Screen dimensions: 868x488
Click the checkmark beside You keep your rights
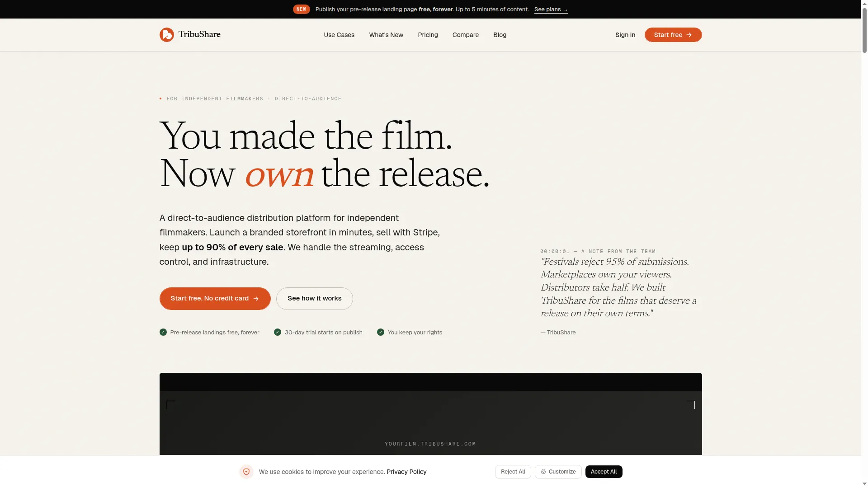[x=381, y=332]
